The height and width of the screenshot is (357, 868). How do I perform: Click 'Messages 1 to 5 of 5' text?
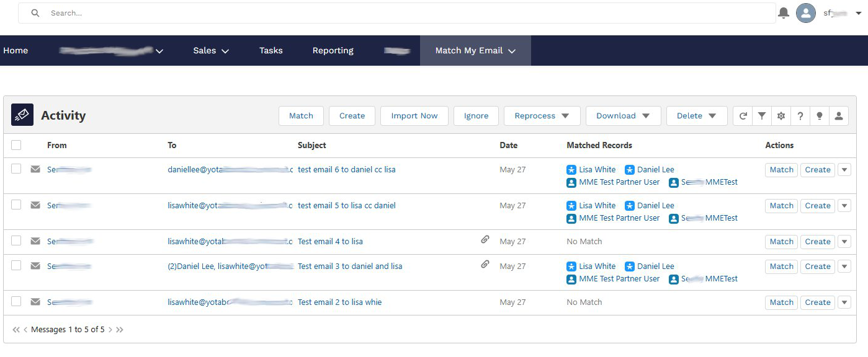point(68,330)
